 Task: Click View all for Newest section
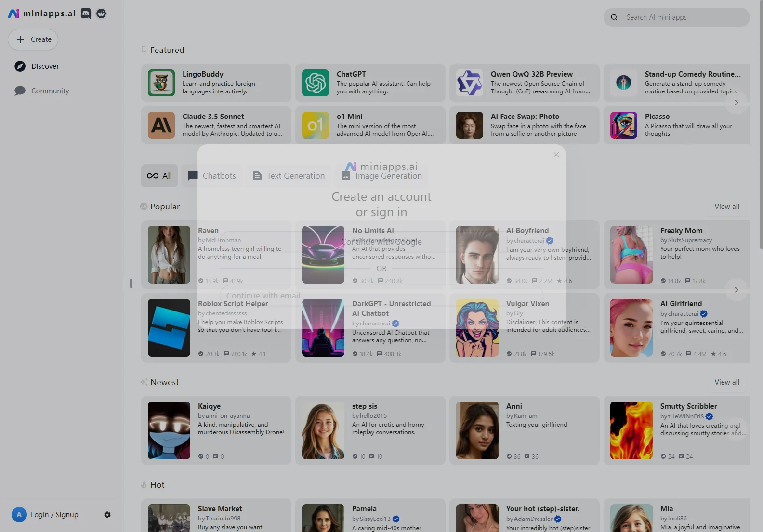click(727, 382)
